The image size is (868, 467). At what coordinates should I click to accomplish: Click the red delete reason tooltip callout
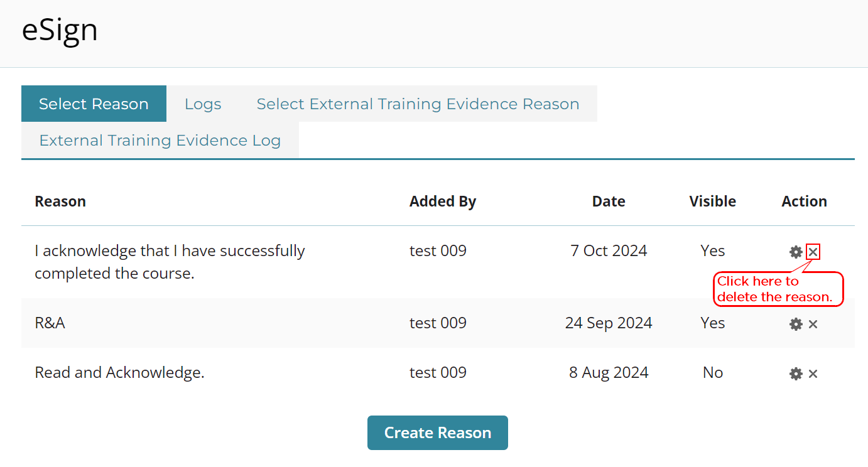[778, 289]
